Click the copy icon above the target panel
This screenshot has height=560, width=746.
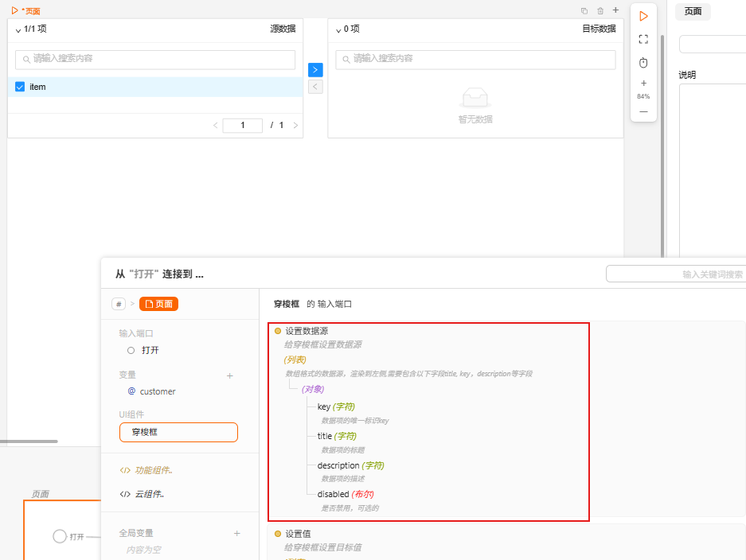(x=584, y=10)
